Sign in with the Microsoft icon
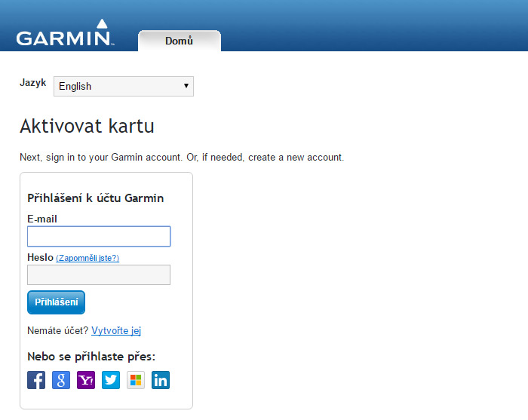 [136, 380]
